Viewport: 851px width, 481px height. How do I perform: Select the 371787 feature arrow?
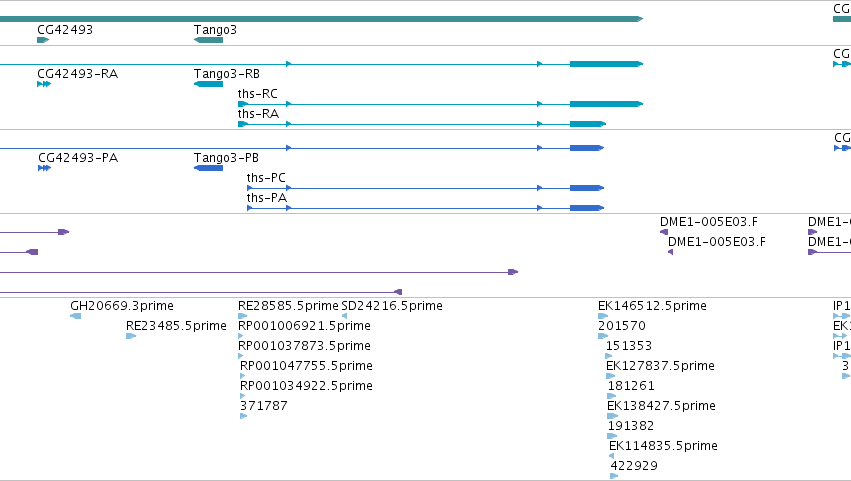point(243,416)
